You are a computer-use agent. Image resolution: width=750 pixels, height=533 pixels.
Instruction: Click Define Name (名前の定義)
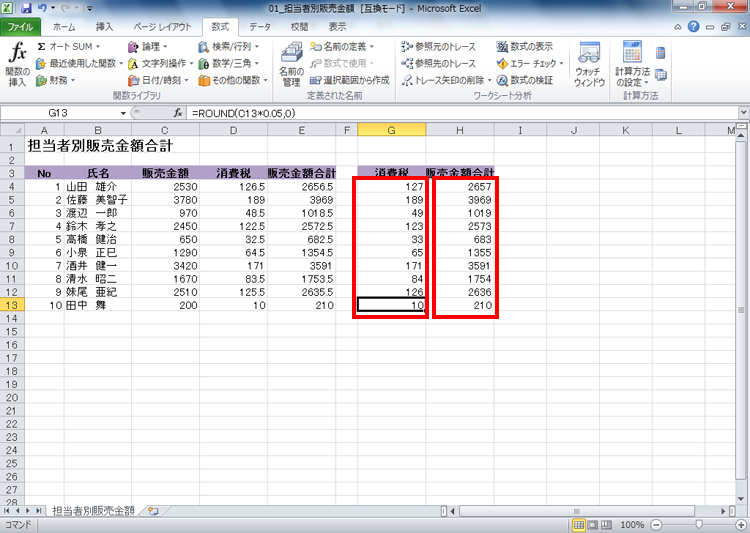(x=341, y=46)
